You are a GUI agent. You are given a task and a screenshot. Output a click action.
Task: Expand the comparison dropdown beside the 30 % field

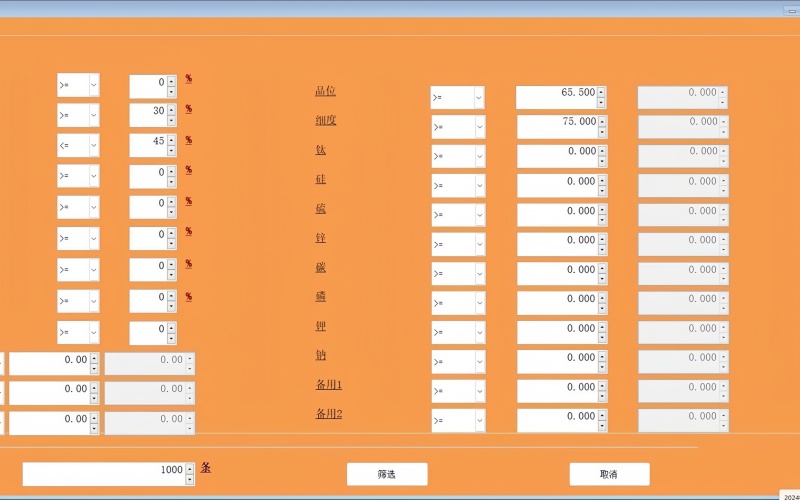coord(94,116)
